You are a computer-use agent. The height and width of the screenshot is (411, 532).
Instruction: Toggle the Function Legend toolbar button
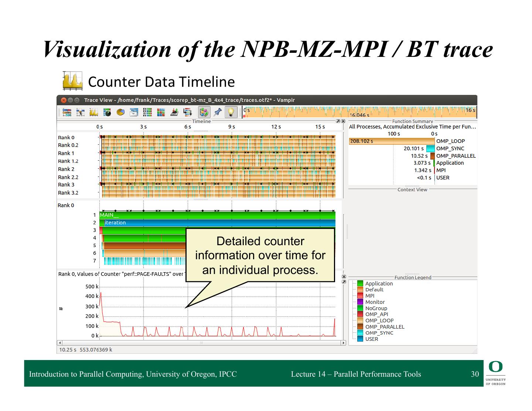coord(204,112)
